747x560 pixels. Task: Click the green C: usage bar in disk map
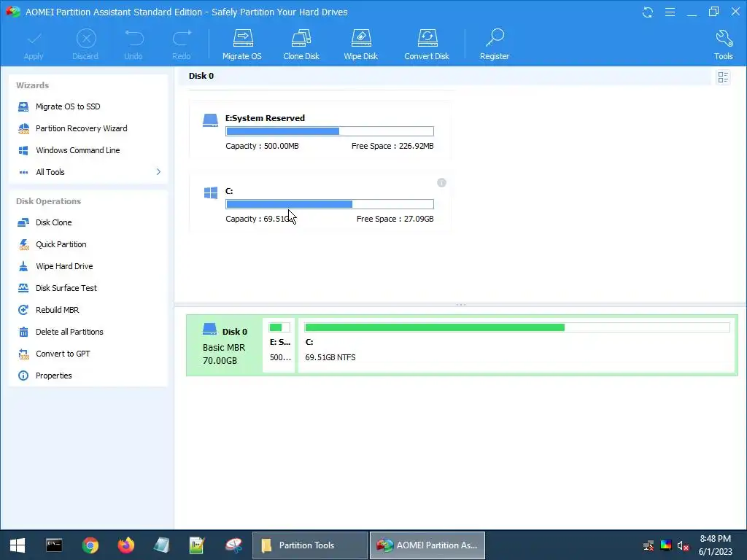click(517, 327)
